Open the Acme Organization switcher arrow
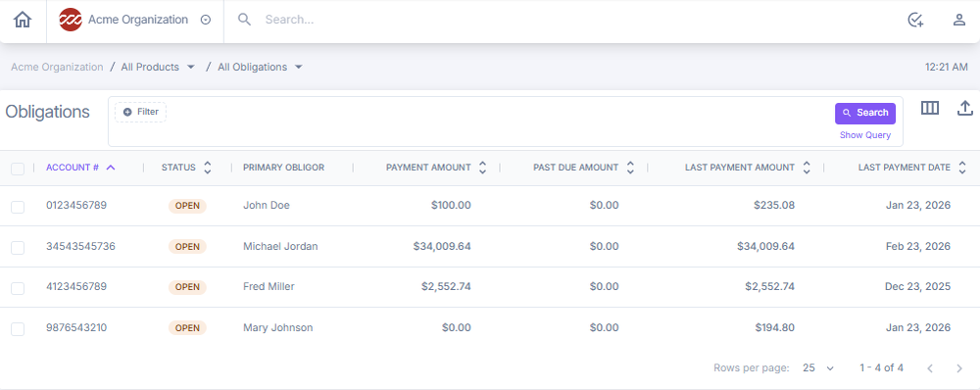980x390 pixels. click(x=206, y=20)
